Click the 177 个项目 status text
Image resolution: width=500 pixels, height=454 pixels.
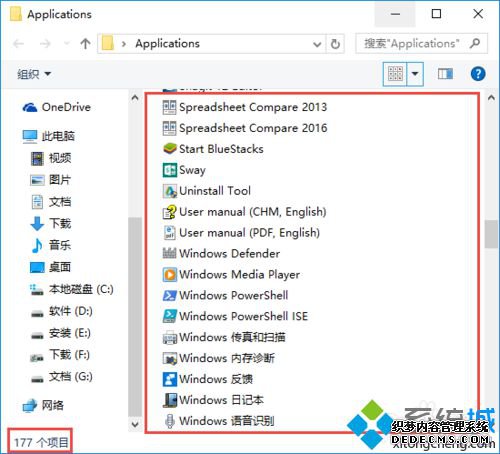pyautogui.click(x=41, y=443)
